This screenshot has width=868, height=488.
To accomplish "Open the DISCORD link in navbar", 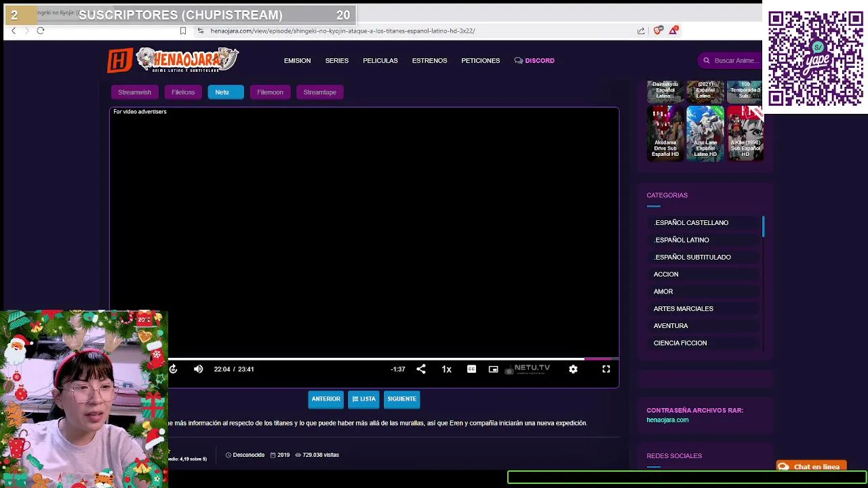I will tap(534, 60).
